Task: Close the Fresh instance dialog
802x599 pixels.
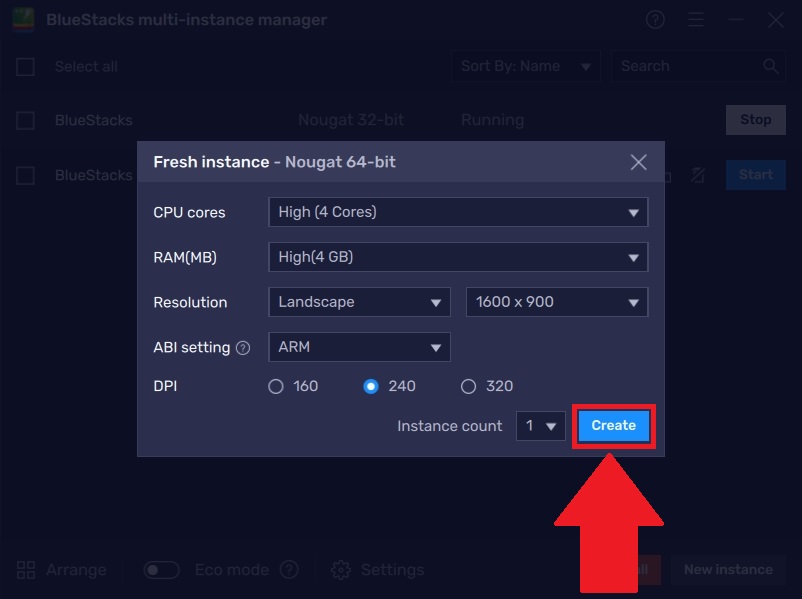Action: point(638,162)
